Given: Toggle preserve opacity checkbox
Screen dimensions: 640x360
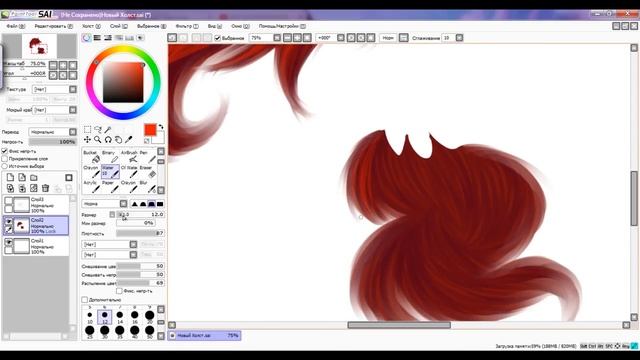Looking at the screenshot, I should coord(4,151).
